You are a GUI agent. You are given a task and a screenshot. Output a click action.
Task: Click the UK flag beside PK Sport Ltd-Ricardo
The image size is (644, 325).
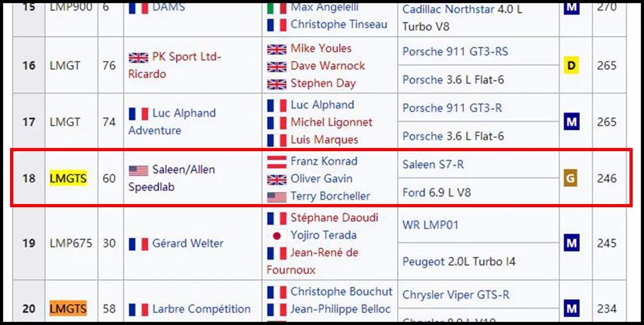click(x=138, y=57)
